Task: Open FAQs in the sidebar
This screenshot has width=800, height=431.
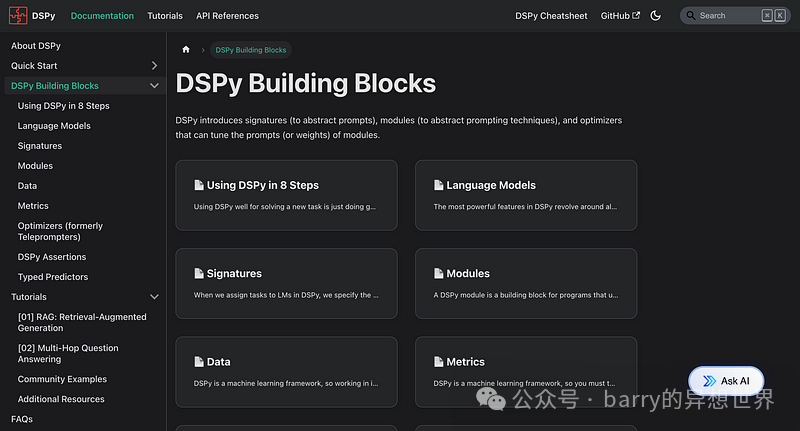Action: (22, 419)
